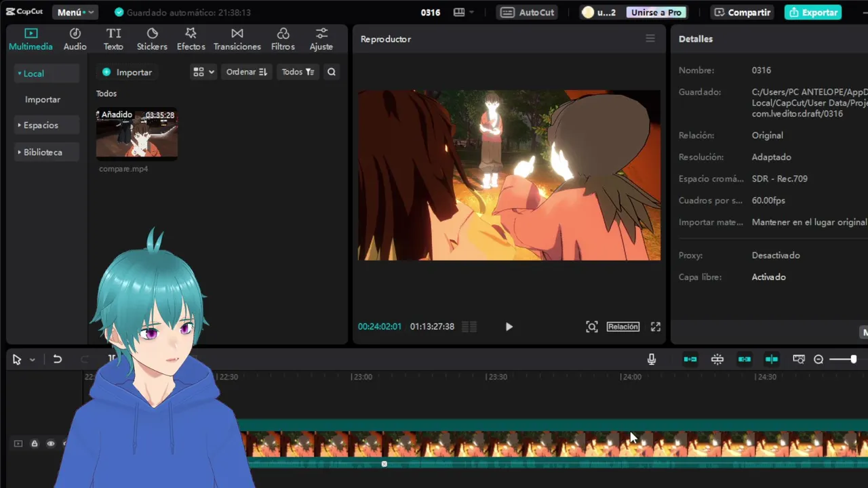The image size is (868, 488).
Task: Enter fullscreen preview
Action: 656,327
